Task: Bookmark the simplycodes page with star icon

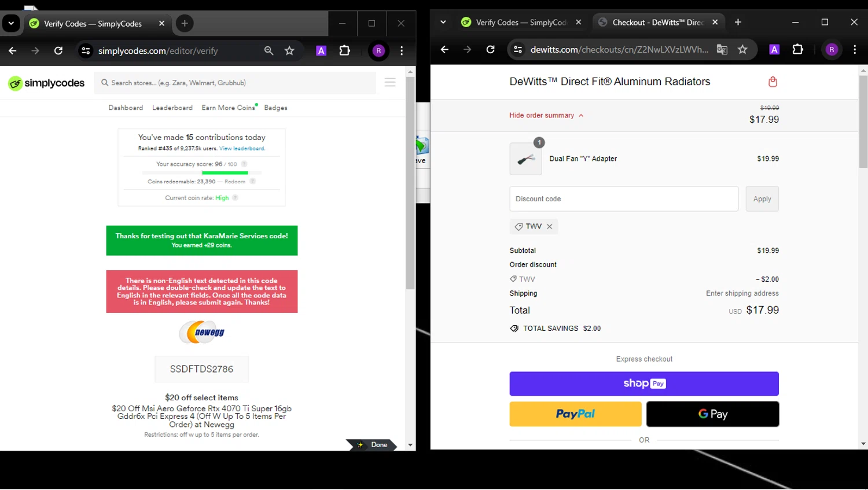Action: click(289, 51)
